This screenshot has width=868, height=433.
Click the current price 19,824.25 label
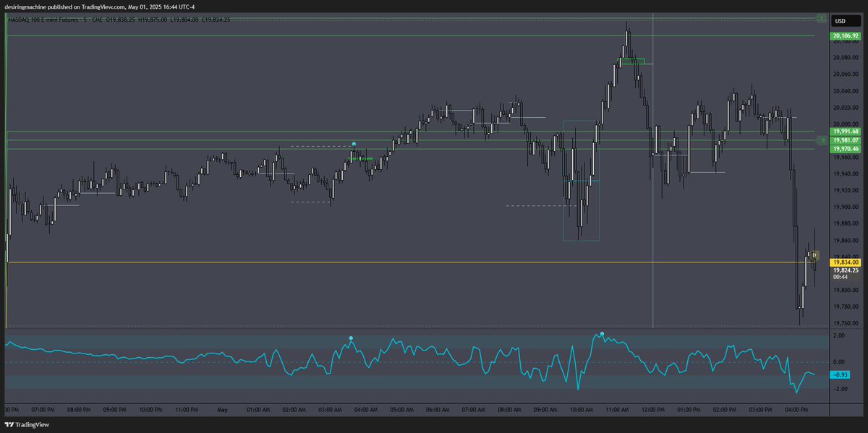846,270
